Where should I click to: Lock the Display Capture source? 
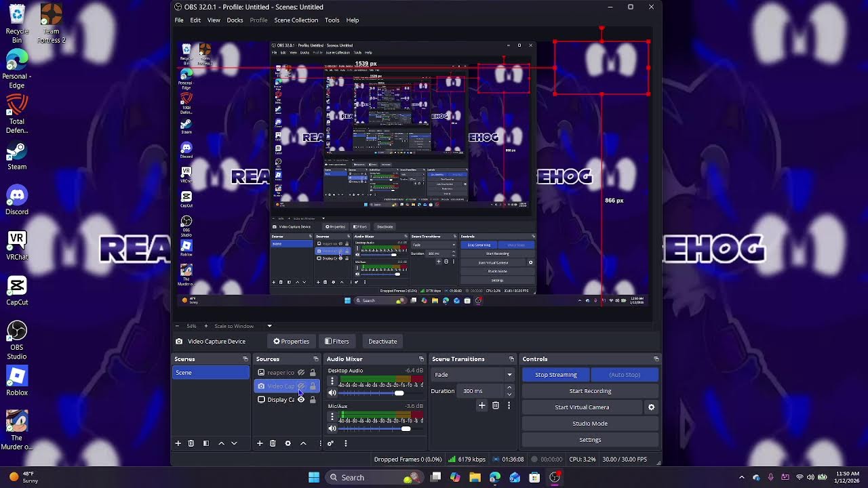click(313, 400)
